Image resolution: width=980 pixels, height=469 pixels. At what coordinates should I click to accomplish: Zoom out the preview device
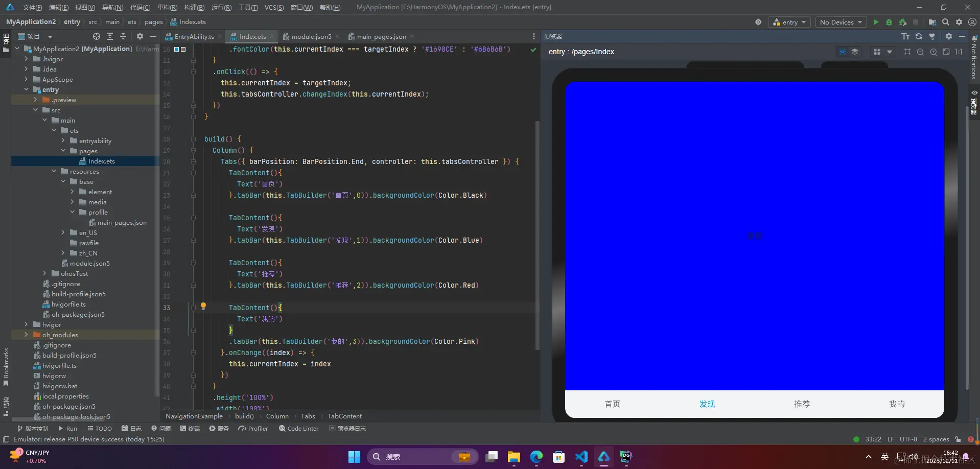(x=920, y=52)
